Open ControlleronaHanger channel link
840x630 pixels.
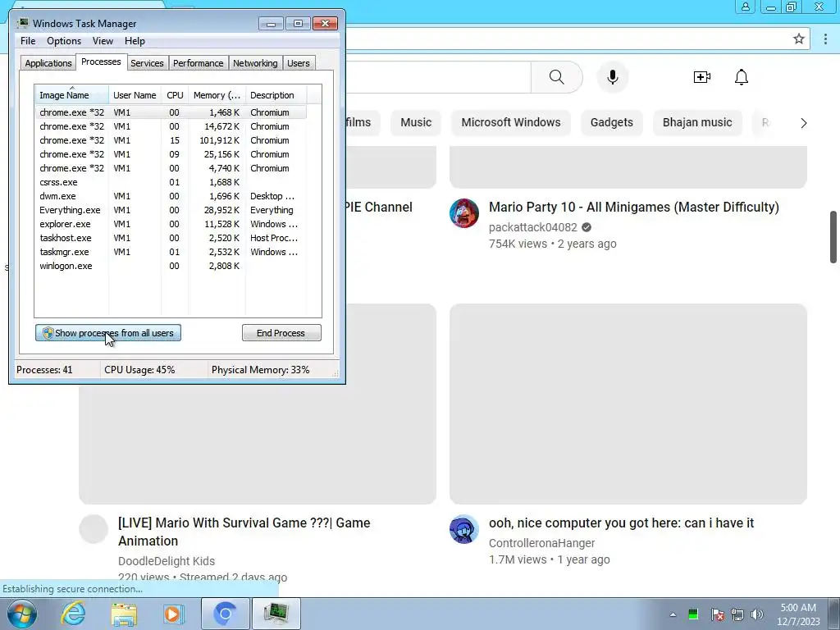541,543
